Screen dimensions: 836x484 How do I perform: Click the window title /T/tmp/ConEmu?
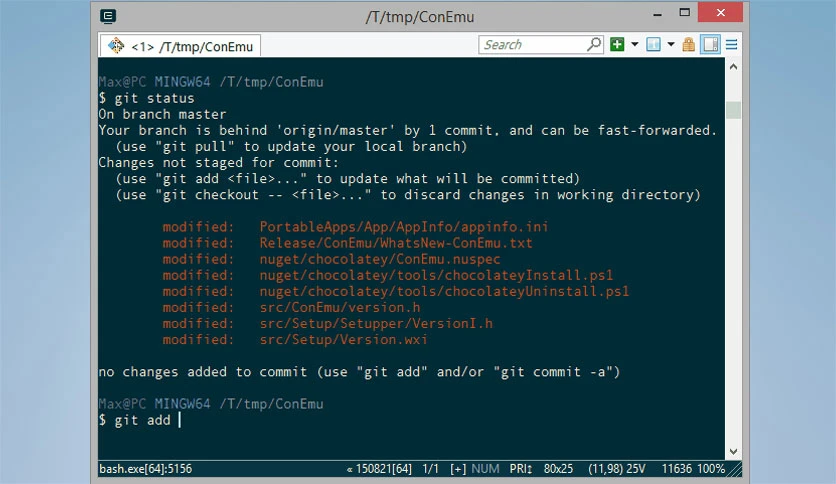(420, 17)
